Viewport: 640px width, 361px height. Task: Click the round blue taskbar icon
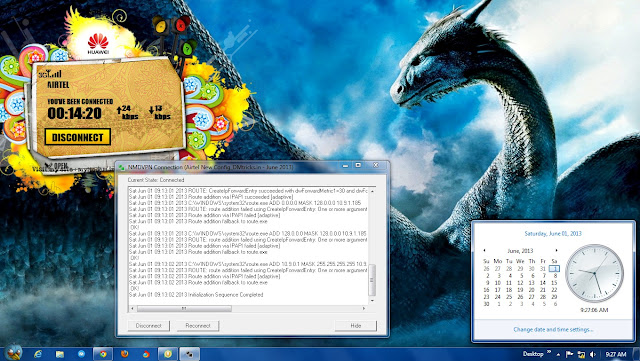(x=81, y=354)
